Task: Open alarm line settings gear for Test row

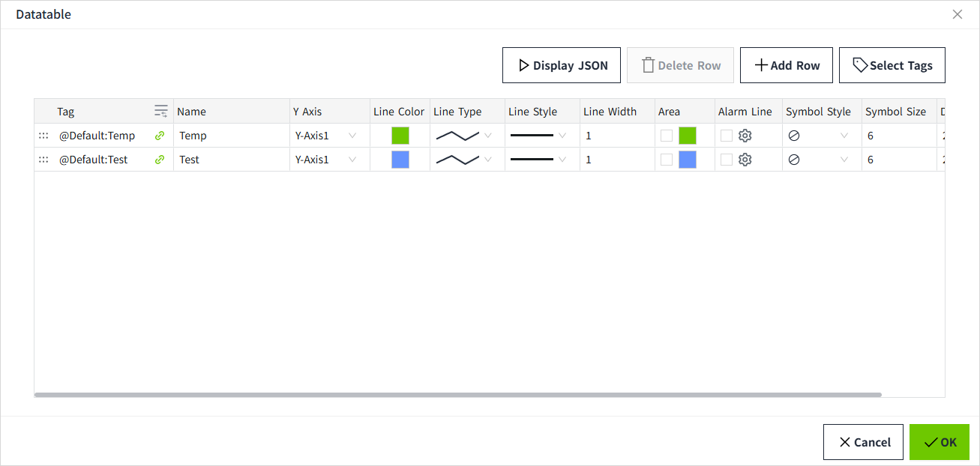Action: tap(745, 160)
